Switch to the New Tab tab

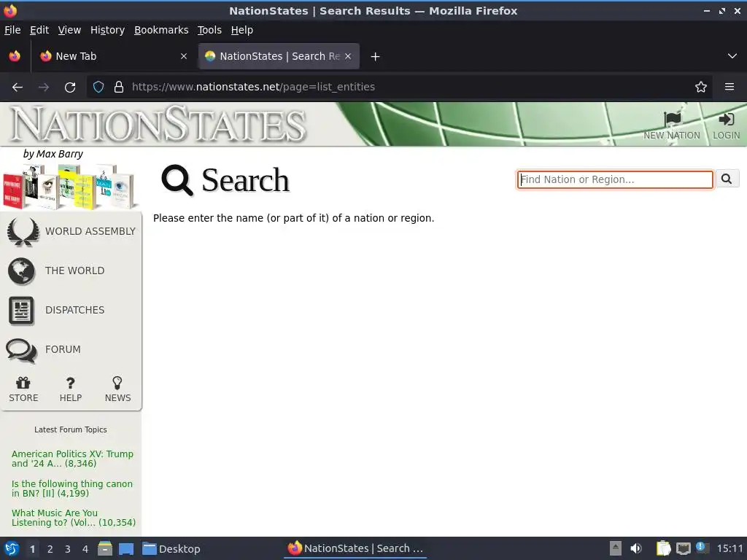point(114,56)
